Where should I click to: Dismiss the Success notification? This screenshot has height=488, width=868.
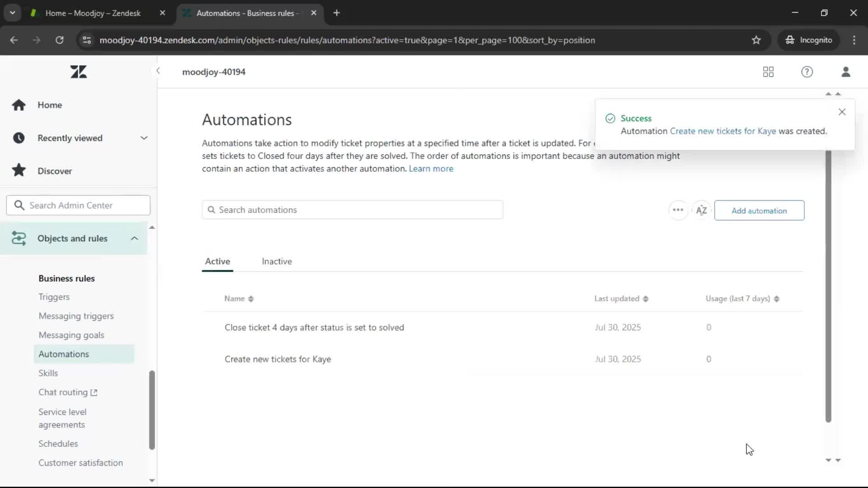842,112
